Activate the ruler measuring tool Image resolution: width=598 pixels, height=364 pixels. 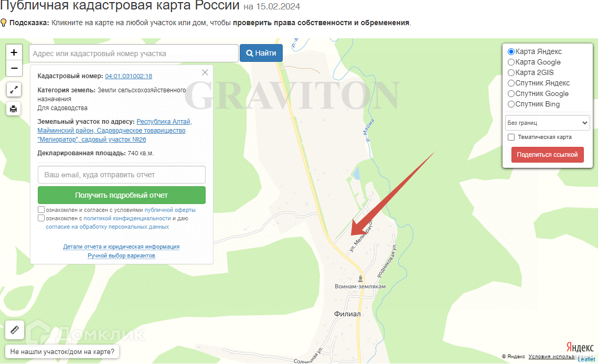tap(15, 330)
